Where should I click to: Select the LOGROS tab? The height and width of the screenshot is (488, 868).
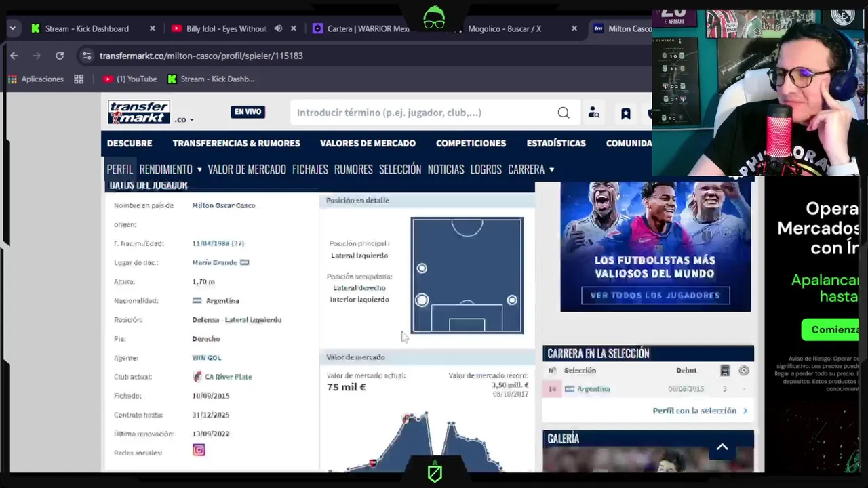tap(486, 169)
